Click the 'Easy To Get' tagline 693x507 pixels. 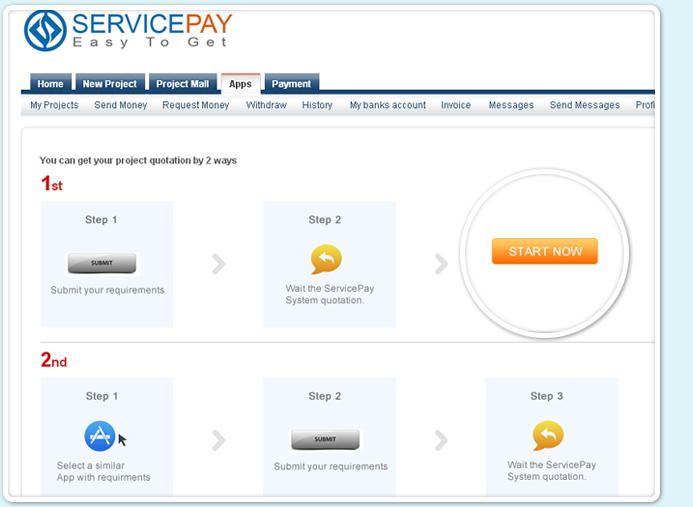coord(150,42)
